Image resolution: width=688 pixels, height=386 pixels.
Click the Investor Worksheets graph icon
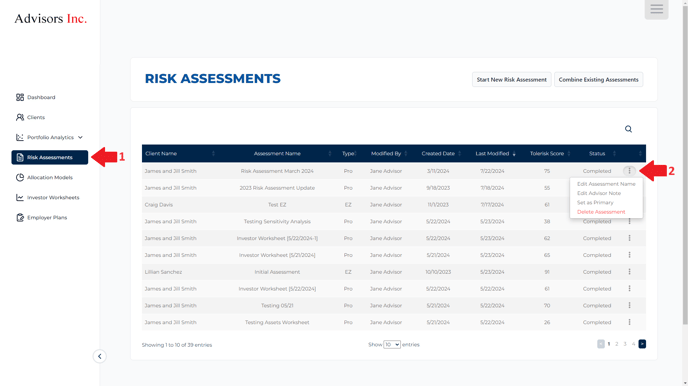20,198
